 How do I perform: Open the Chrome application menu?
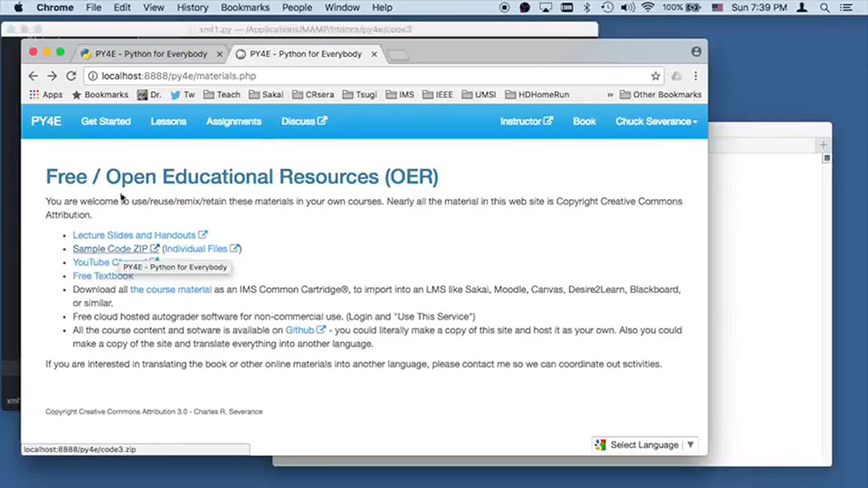tap(55, 7)
